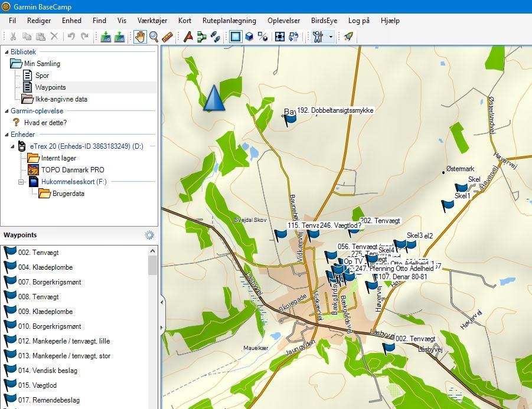The image size is (532, 409).
Task: Open the Fil menu
Action: point(12,21)
